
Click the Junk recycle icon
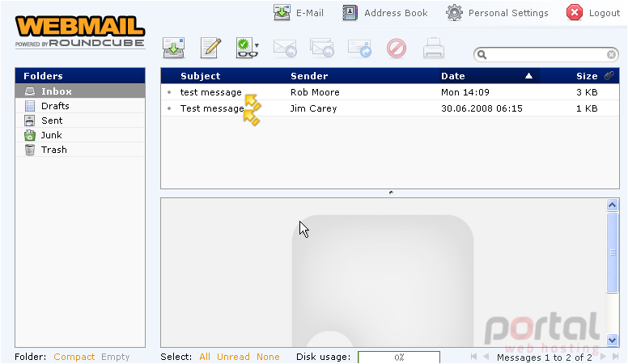pos(30,135)
